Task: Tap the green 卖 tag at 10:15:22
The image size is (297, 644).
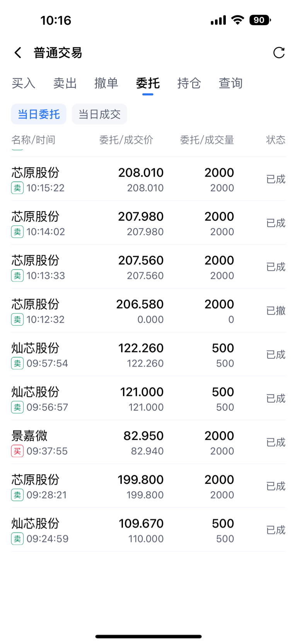Action: 17,188
